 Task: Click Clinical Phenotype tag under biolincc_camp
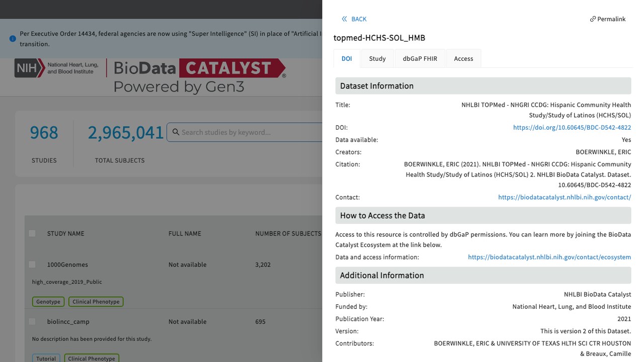point(92,358)
